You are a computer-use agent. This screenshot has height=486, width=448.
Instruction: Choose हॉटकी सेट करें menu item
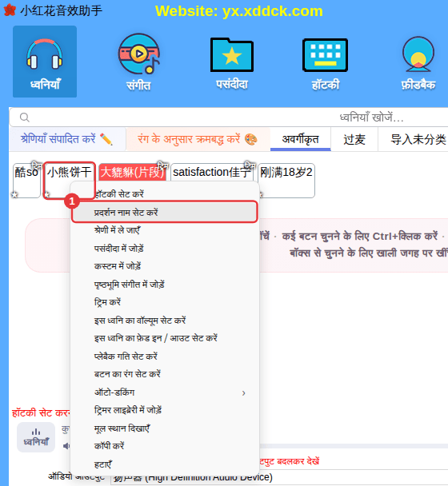(165, 194)
